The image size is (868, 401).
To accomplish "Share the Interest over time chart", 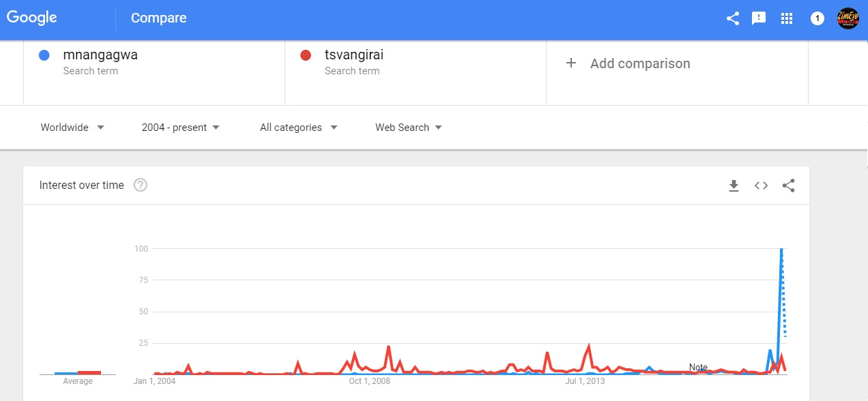I will coord(789,185).
